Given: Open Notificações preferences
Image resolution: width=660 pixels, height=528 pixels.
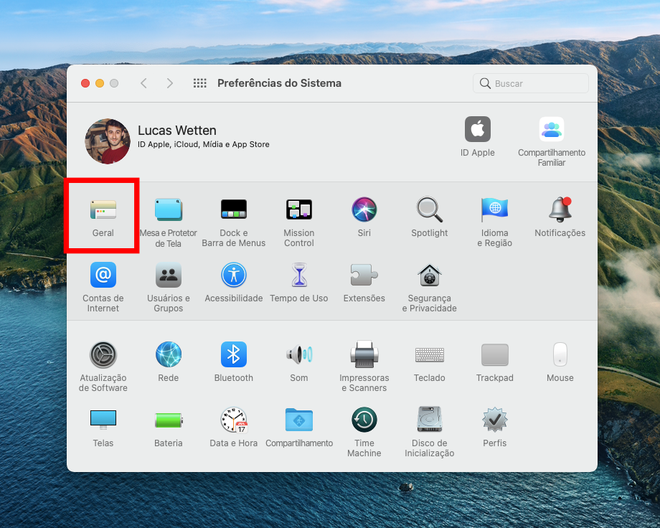Looking at the screenshot, I should point(560,209).
